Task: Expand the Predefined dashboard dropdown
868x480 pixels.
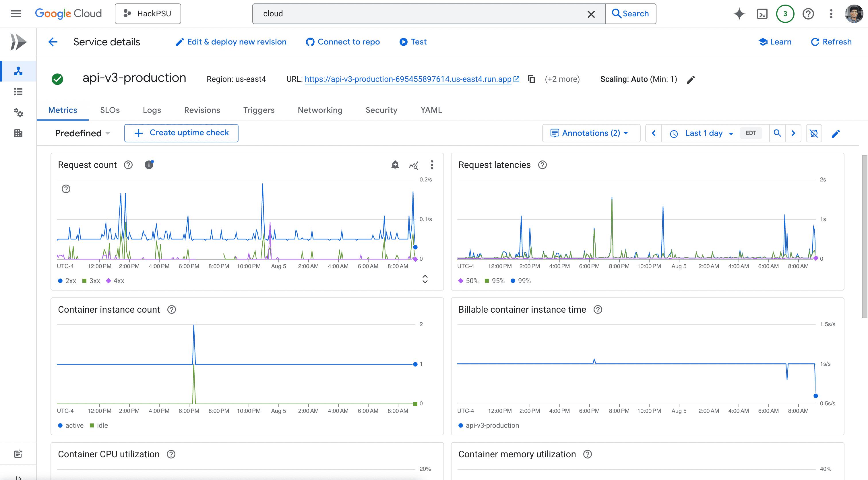Action: (83, 133)
